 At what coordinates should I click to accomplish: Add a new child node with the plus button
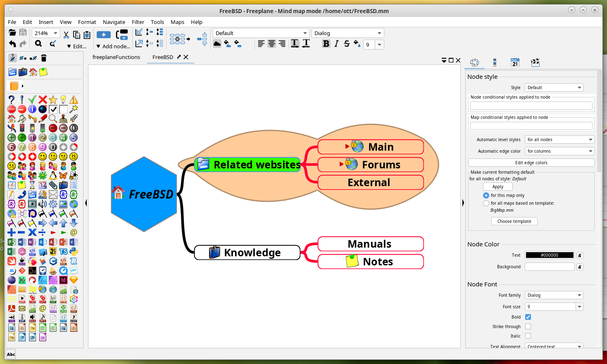click(103, 35)
